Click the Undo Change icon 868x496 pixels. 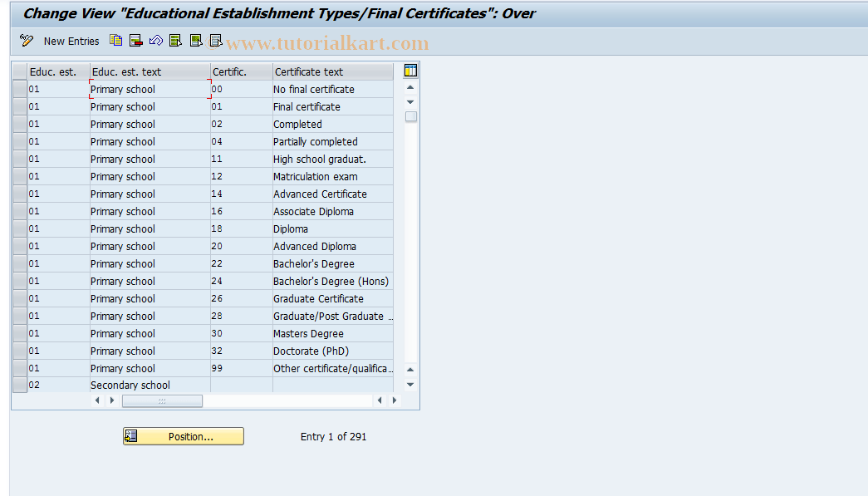coord(155,40)
